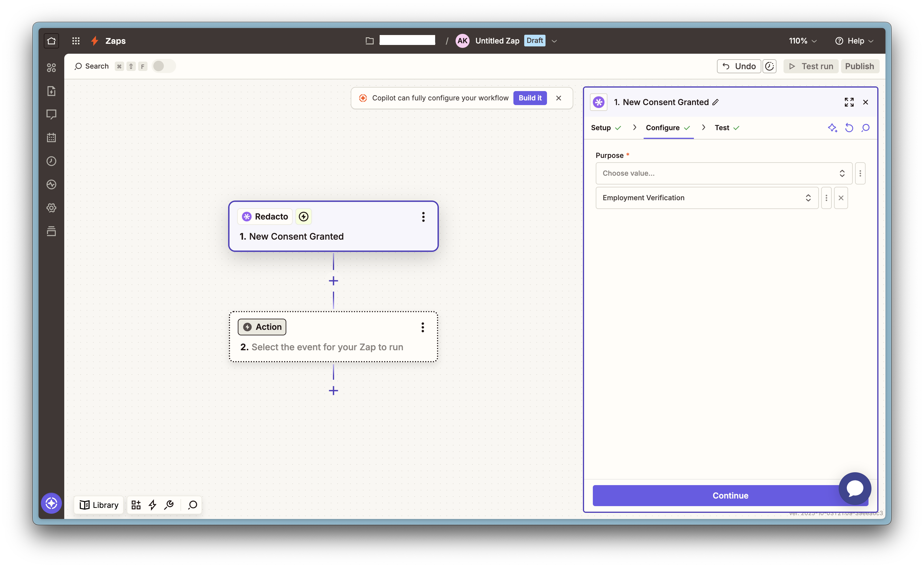
Task: Expand the Employment Verification dropdown
Action: click(706, 198)
